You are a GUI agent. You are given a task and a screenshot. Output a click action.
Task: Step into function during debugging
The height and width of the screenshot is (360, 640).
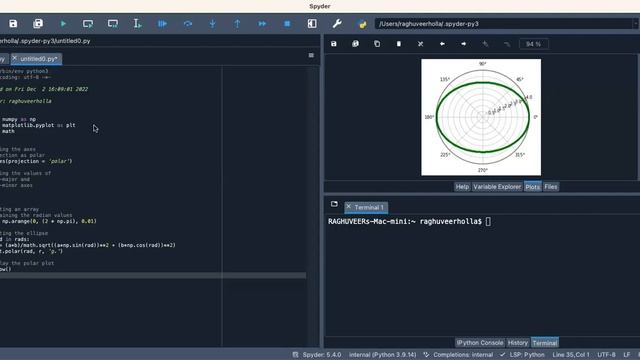(x=213, y=24)
